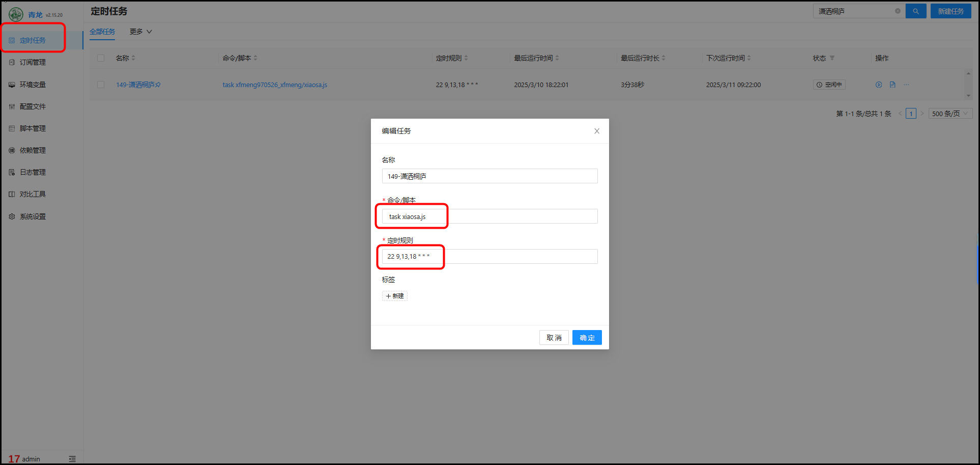The height and width of the screenshot is (465, 980).
Task: Open 对比工具 in the sidebar
Action: [x=33, y=194]
